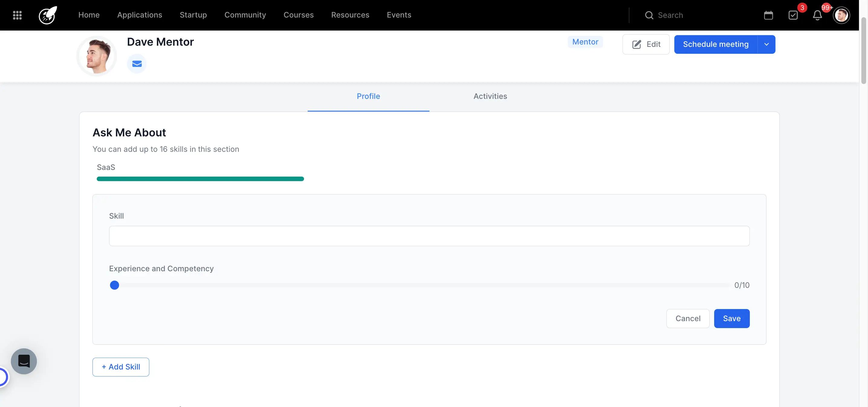Viewport: 868px width, 407px height.
Task: Open the apps grid menu icon
Action: 17,15
